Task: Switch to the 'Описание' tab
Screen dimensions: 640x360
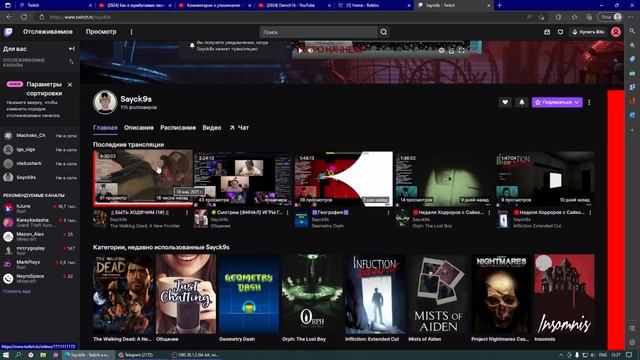Action: (x=139, y=128)
